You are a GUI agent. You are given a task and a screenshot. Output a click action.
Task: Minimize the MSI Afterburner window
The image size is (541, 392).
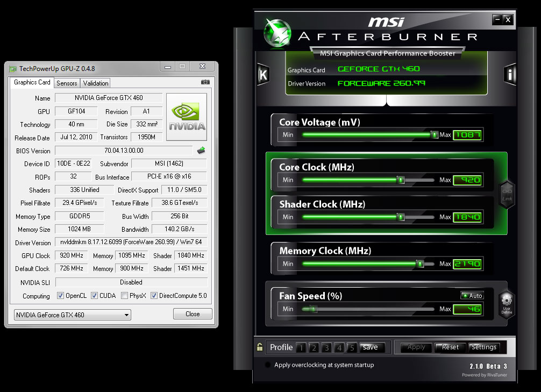pyautogui.click(x=497, y=19)
